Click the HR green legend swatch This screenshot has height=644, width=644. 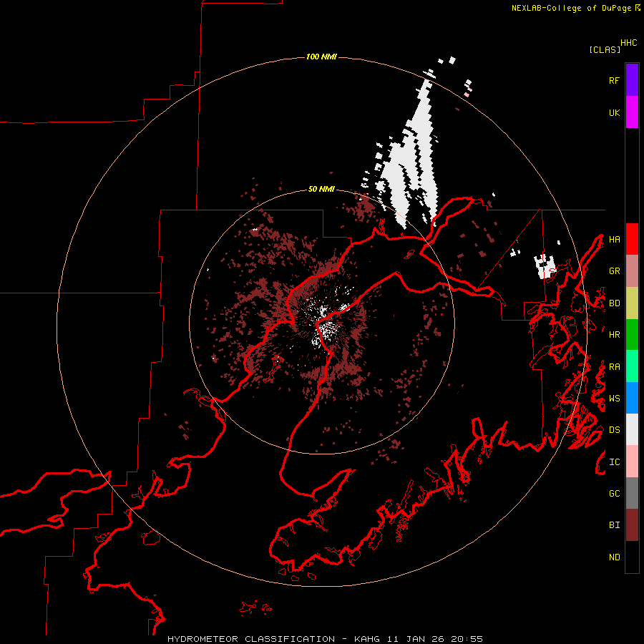pyautogui.click(x=632, y=335)
